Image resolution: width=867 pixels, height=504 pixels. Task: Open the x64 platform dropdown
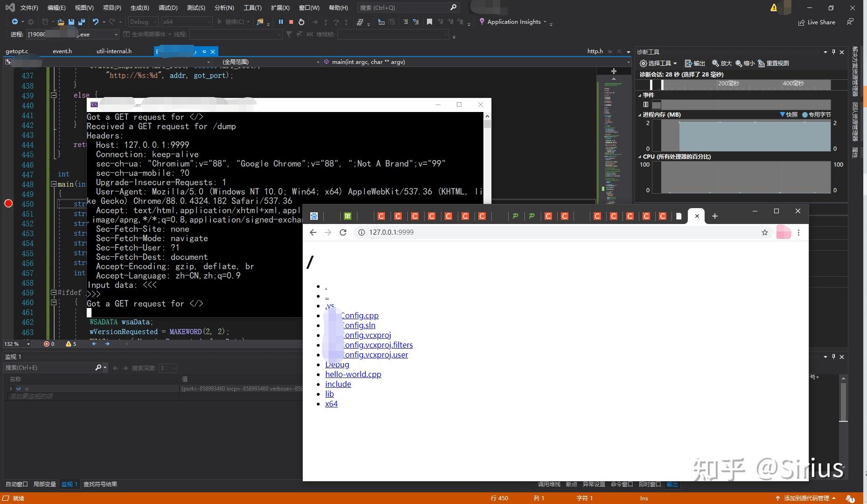coord(187,22)
